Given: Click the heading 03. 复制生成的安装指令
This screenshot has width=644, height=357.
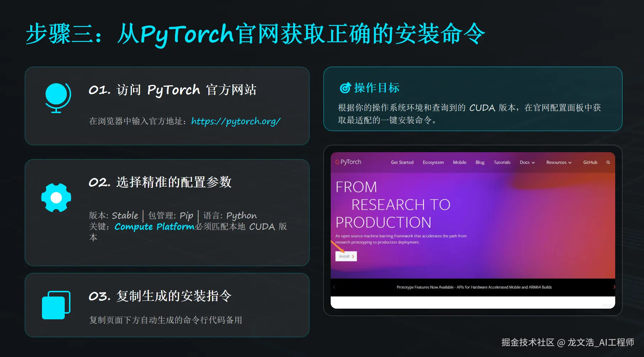Looking at the screenshot, I should point(160,296).
